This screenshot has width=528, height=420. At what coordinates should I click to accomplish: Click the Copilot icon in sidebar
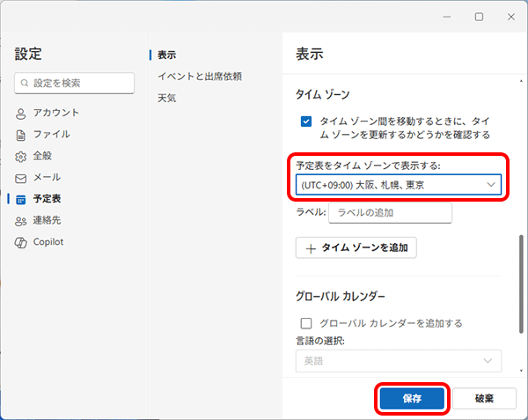[21, 242]
